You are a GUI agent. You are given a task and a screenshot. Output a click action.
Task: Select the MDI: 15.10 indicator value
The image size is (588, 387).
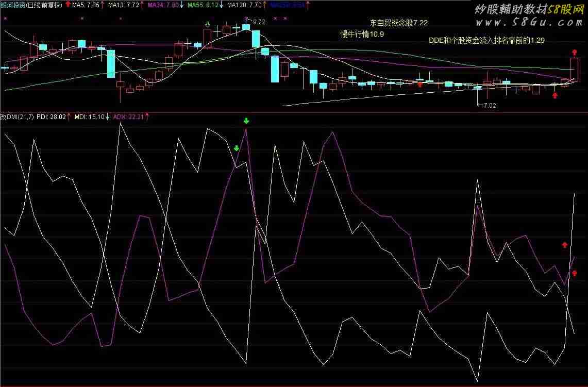(90, 117)
